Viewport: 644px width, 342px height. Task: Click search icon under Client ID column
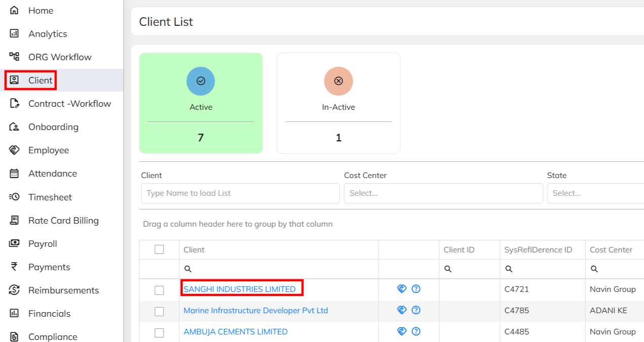[448, 269]
